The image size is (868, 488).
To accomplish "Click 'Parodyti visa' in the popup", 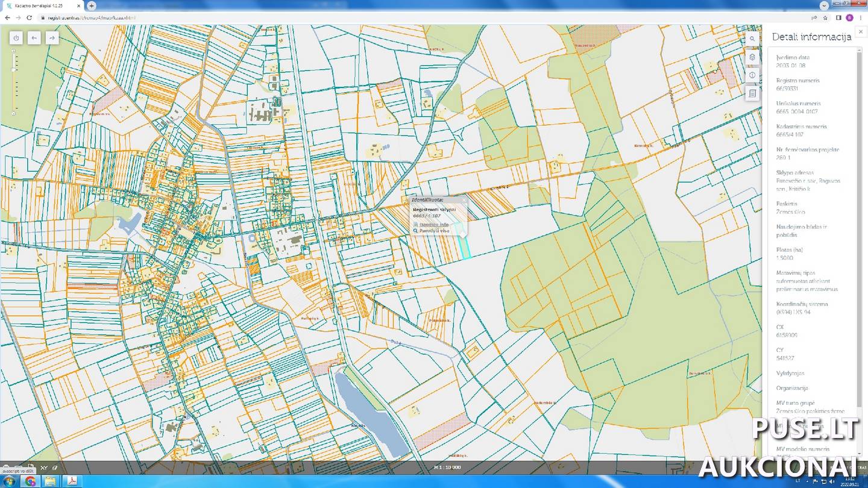I will point(434,231).
